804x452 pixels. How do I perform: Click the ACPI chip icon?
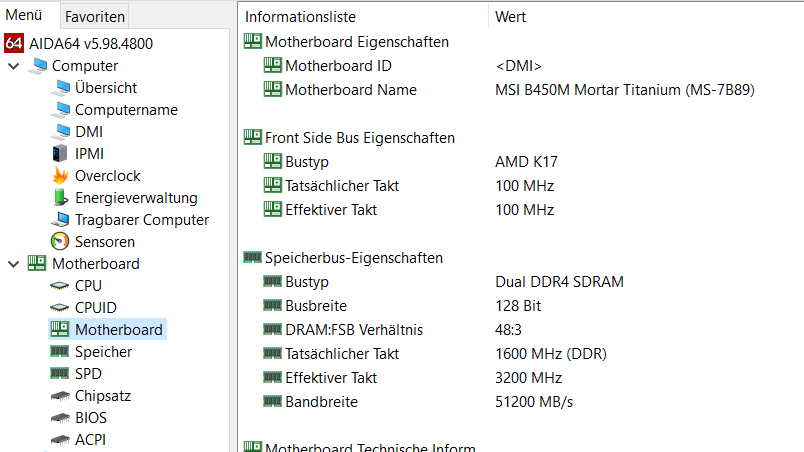pos(60,440)
